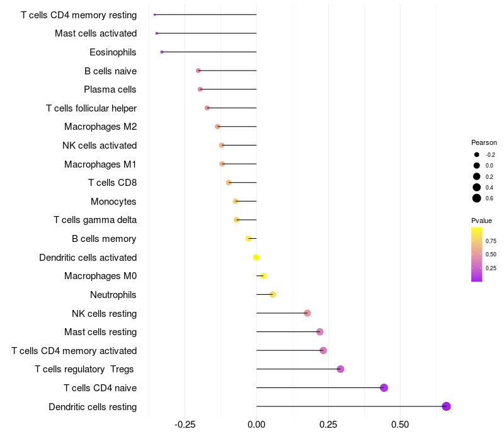Click the Plasma cells data point

point(200,89)
